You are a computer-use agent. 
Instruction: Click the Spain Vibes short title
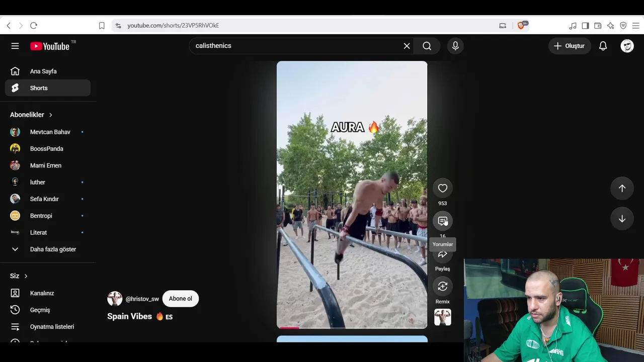click(140, 316)
